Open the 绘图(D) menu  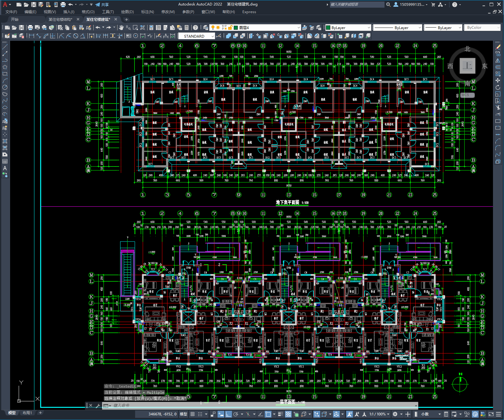127,12
